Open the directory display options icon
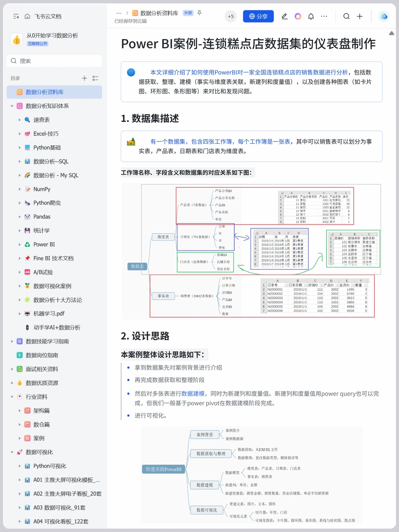 pyautogui.click(x=95, y=78)
